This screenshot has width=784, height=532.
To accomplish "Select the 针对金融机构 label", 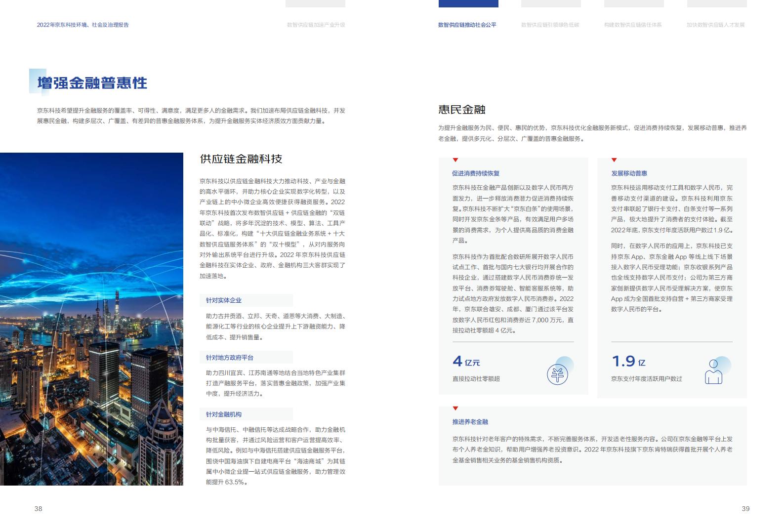I will coord(224,414).
